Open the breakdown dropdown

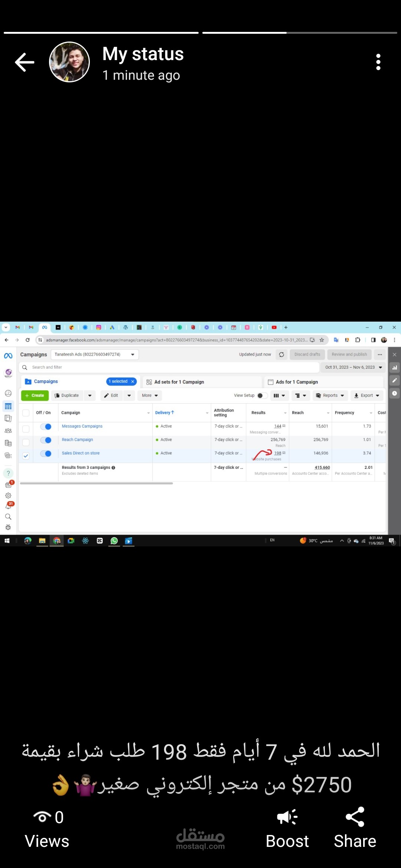(300, 395)
